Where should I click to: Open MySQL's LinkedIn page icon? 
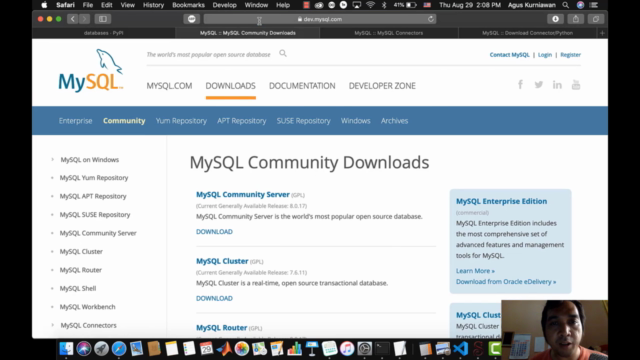pos(557,84)
